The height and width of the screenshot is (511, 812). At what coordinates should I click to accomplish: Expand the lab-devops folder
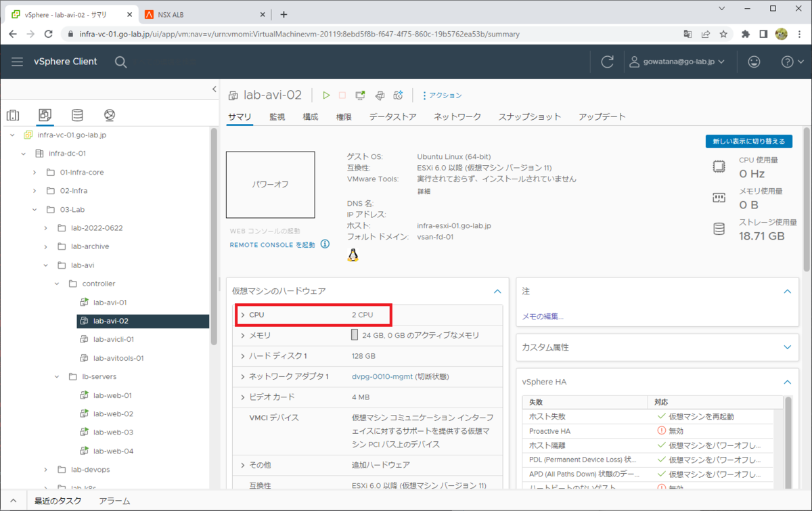pos(45,469)
